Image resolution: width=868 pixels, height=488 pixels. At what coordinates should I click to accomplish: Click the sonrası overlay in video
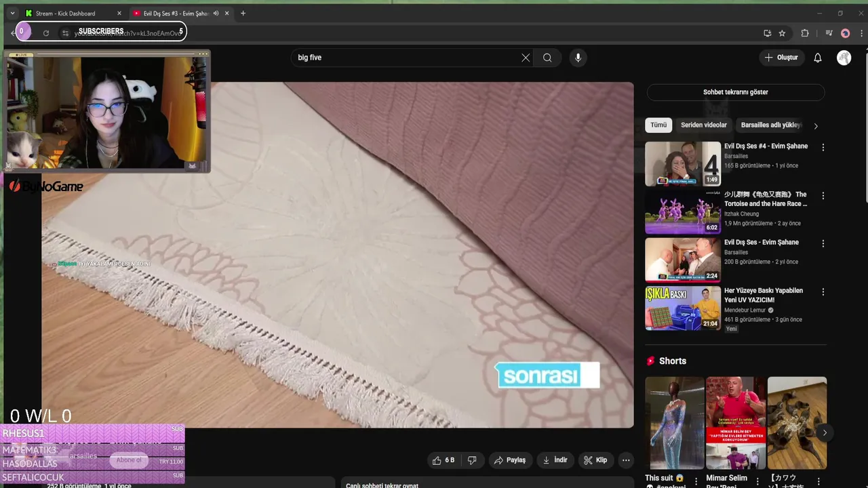[547, 375]
